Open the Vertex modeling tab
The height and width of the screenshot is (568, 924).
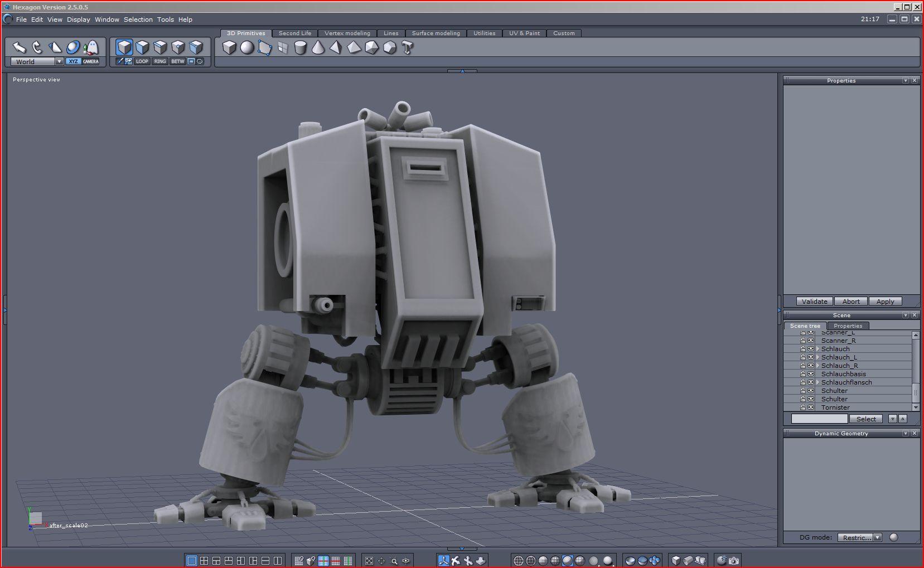tap(347, 33)
